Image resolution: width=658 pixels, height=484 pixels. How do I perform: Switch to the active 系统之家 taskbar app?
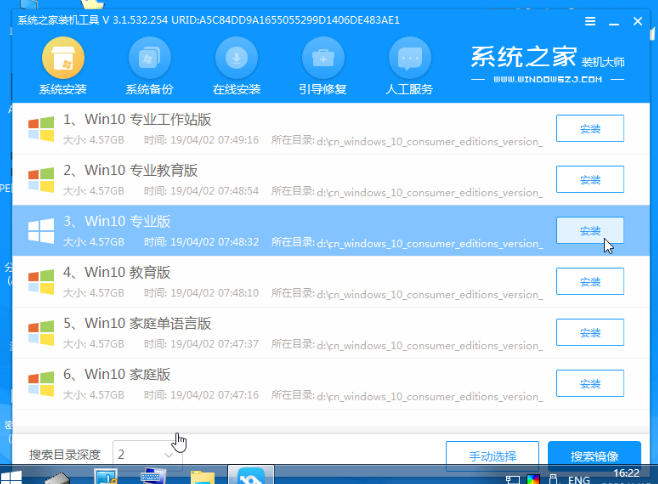point(251,475)
